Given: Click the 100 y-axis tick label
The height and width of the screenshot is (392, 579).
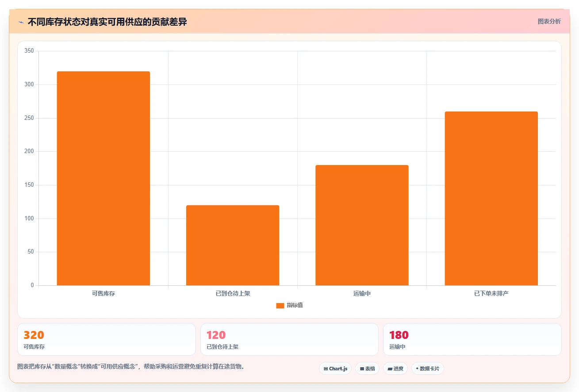Looking at the screenshot, I should click(29, 219).
